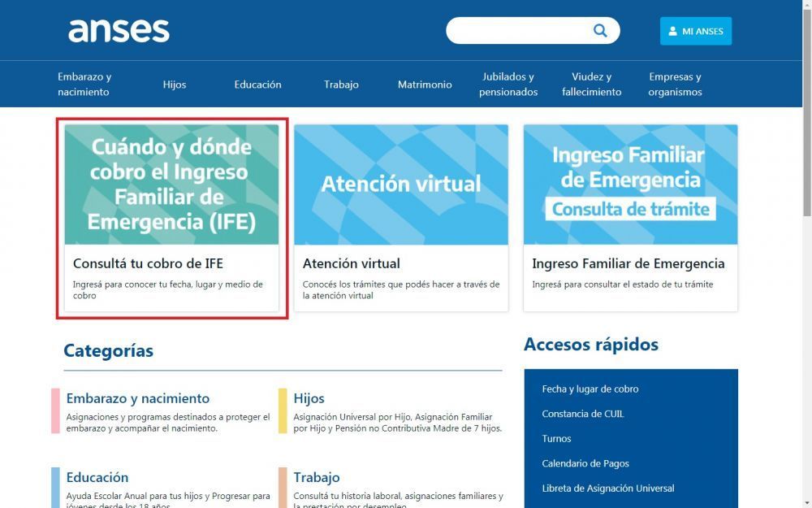This screenshot has height=508, width=812.
Task: Open the Embarazo y nacimiento menu
Action: 86,84
